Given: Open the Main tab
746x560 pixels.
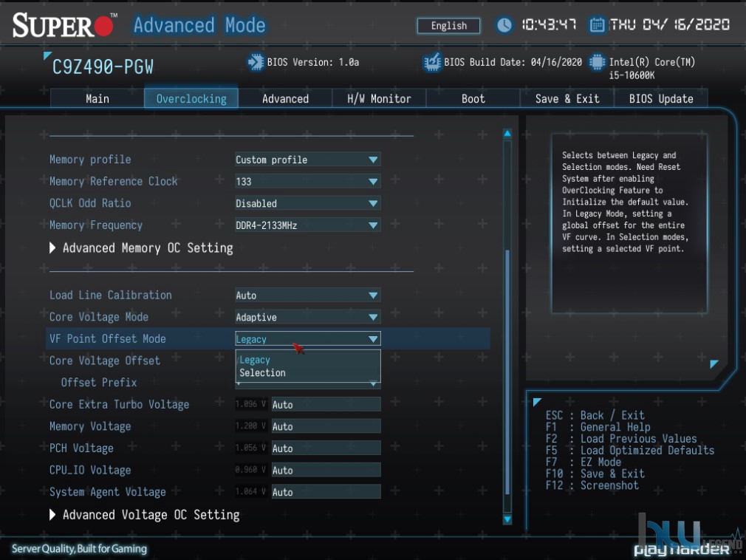Looking at the screenshot, I should (x=97, y=98).
